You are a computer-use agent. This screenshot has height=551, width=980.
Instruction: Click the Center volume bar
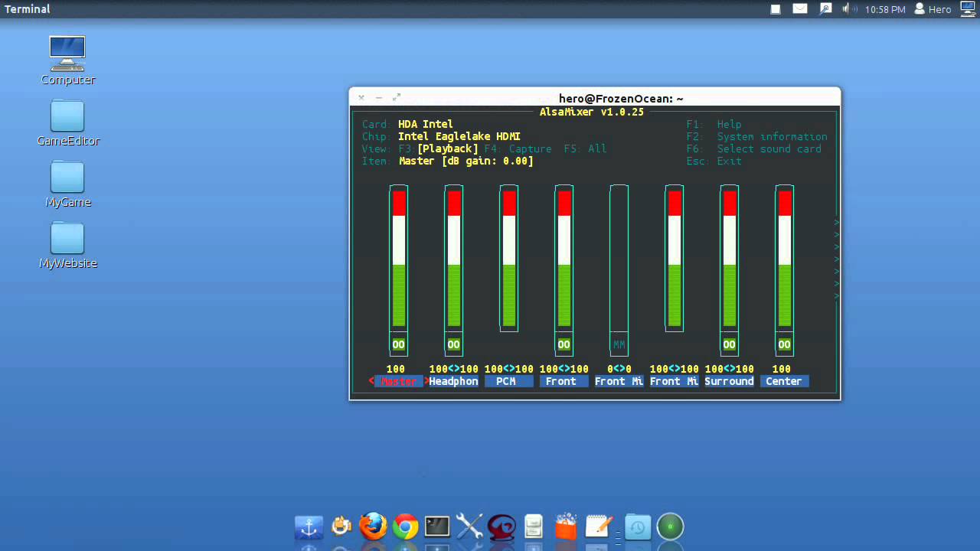[784, 259]
